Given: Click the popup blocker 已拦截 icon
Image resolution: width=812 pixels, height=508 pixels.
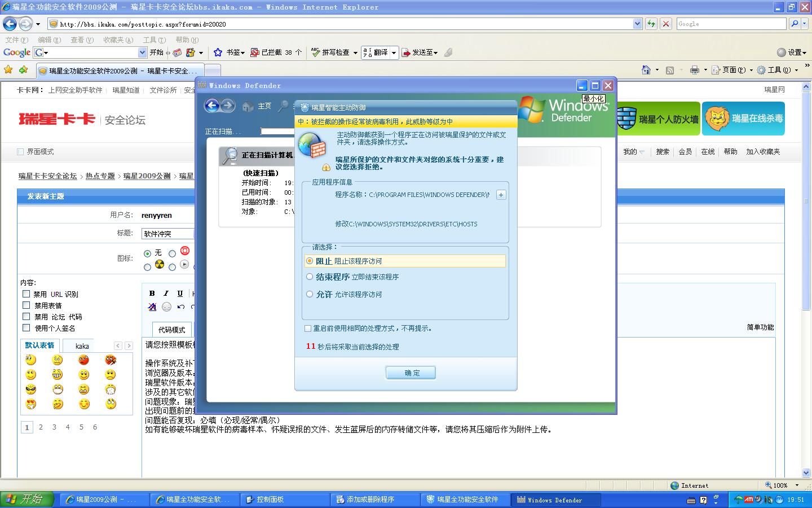Looking at the screenshot, I should click(254, 52).
